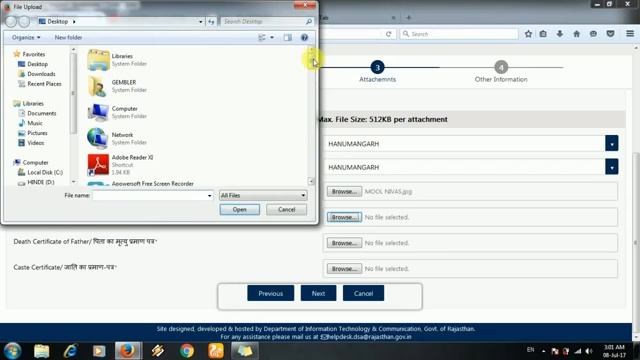The height and width of the screenshot is (360, 640).
Task: Click Cancel in File Upload dialog
Action: [x=287, y=210]
